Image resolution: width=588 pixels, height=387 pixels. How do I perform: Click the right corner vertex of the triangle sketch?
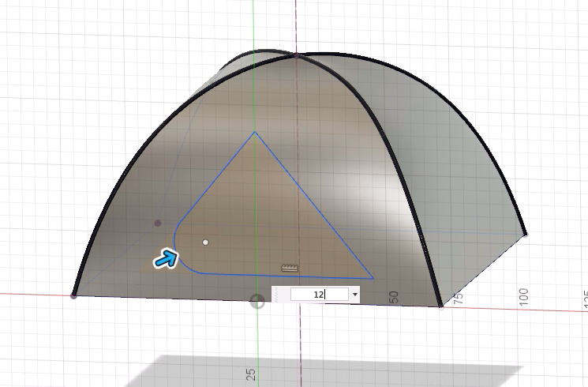click(x=373, y=279)
